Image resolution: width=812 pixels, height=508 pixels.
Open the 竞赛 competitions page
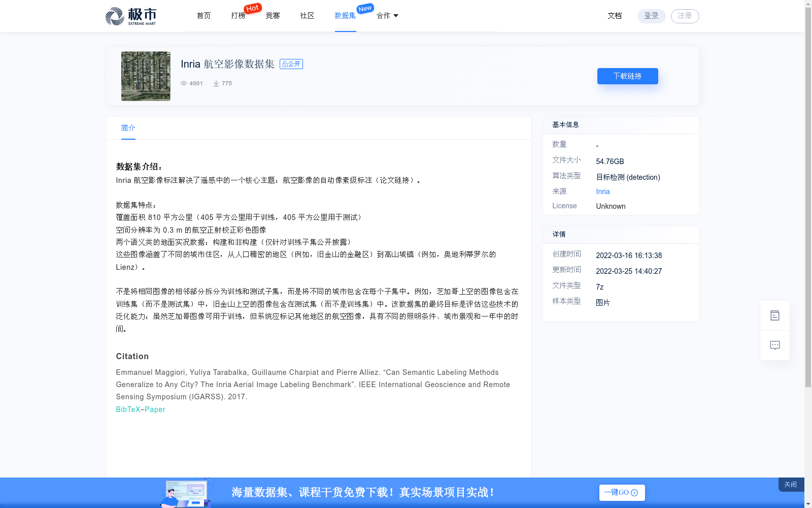click(273, 16)
